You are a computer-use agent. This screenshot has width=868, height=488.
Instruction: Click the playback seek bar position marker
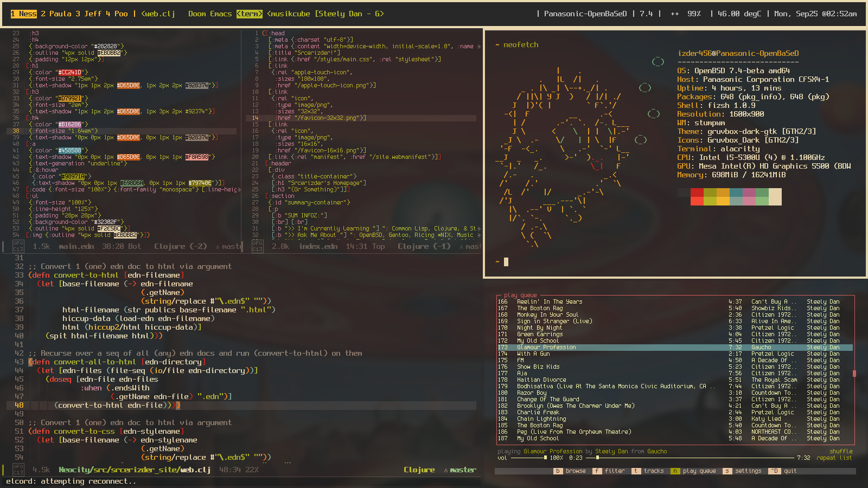click(x=597, y=458)
